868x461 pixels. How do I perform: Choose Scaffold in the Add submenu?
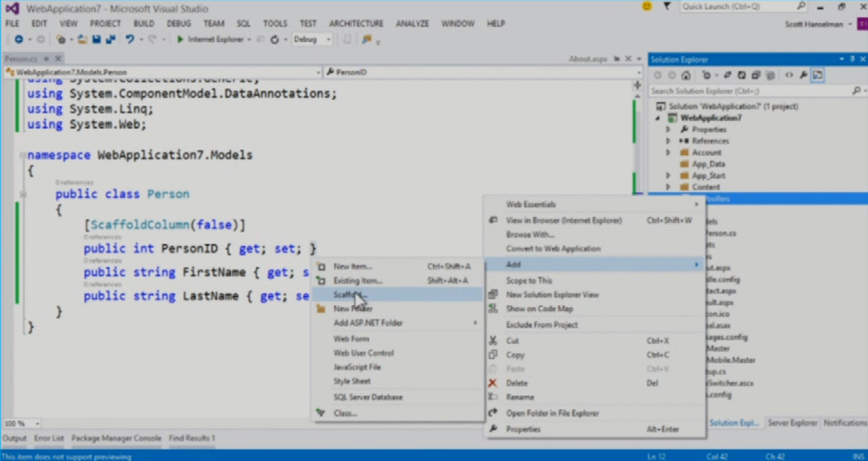[x=398, y=295]
